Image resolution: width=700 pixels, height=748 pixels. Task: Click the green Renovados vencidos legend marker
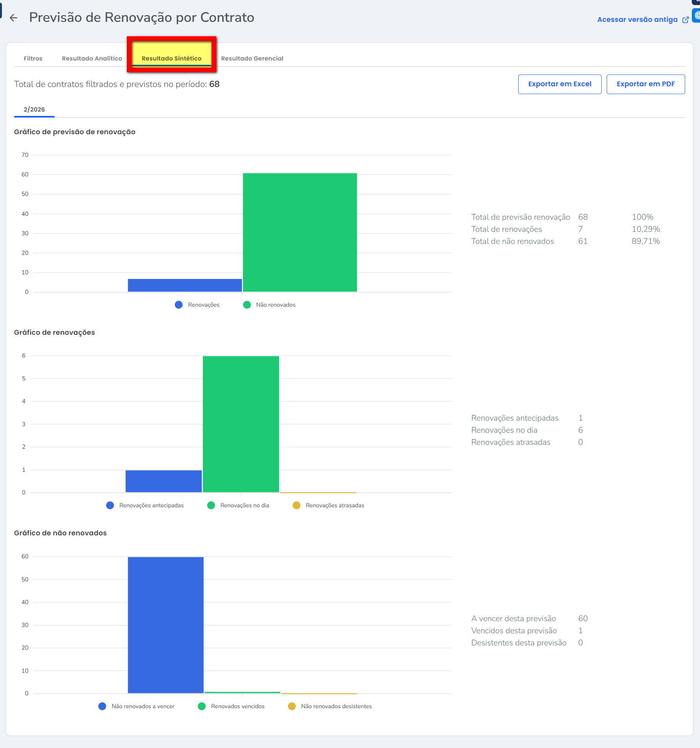[x=202, y=706]
